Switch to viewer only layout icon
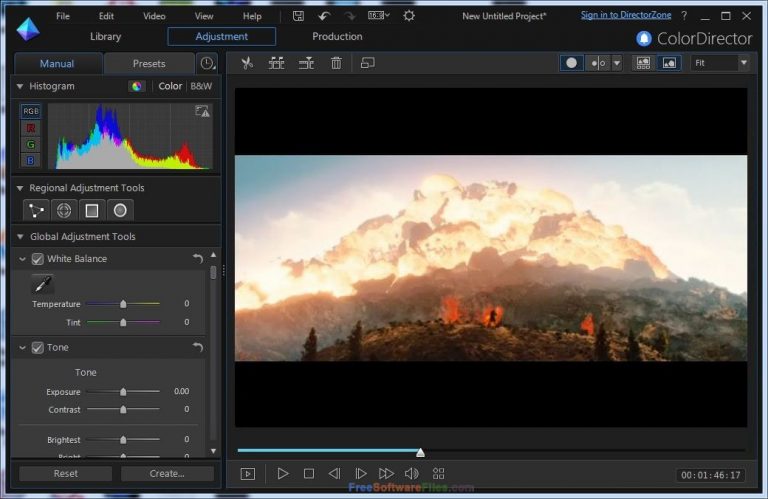The image size is (768, 499). tap(669, 63)
